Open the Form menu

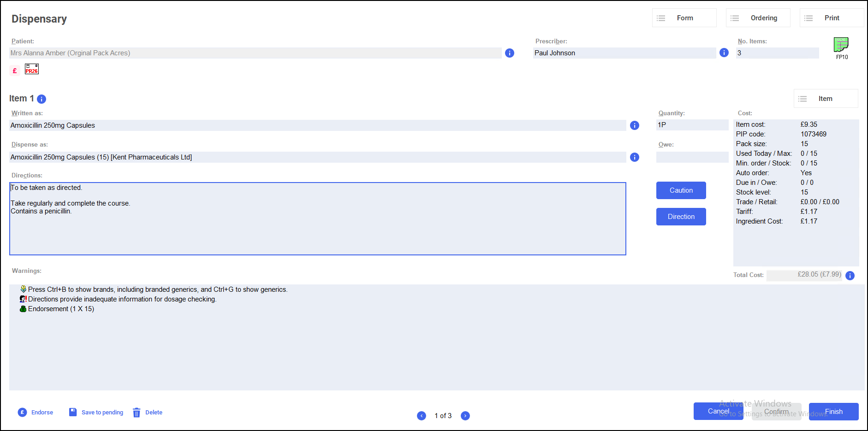[x=684, y=18]
